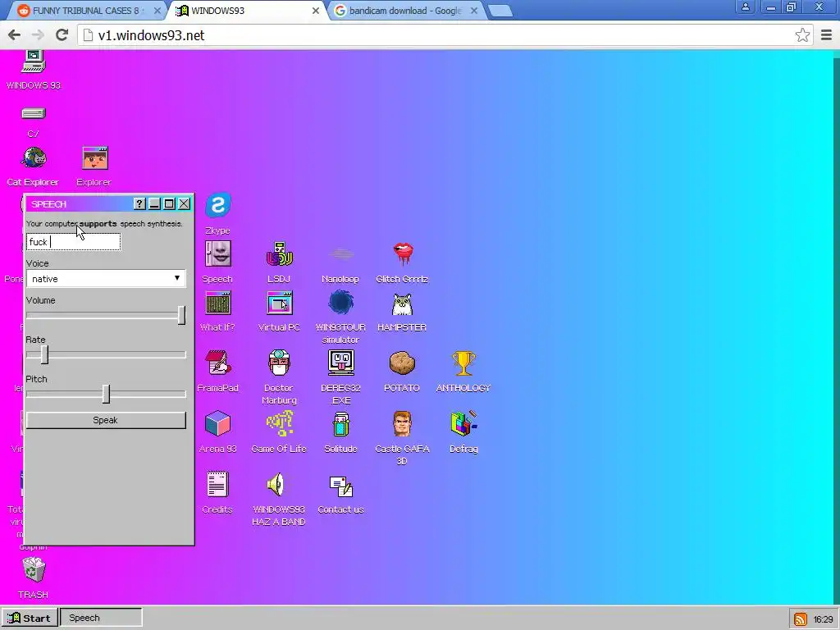840x630 pixels.
Task: Click the Speech window help button
Action: 139,203
